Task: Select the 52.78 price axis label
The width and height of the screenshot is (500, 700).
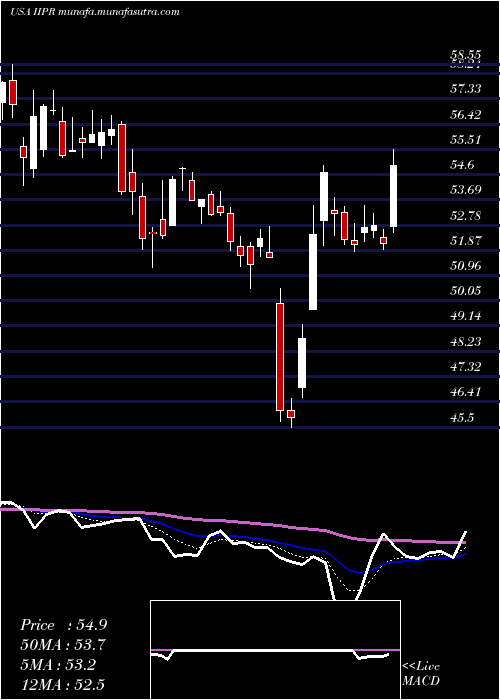Action: pos(466,216)
